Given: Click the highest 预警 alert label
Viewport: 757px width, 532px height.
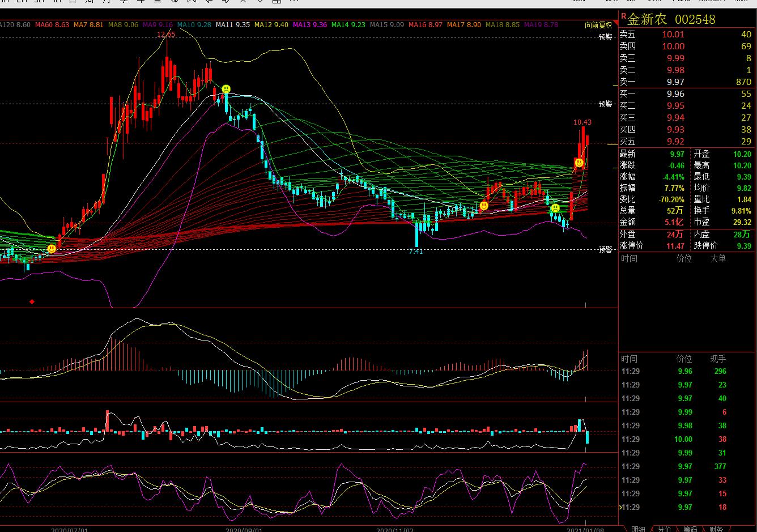Looking at the screenshot, I should tap(606, 37).
